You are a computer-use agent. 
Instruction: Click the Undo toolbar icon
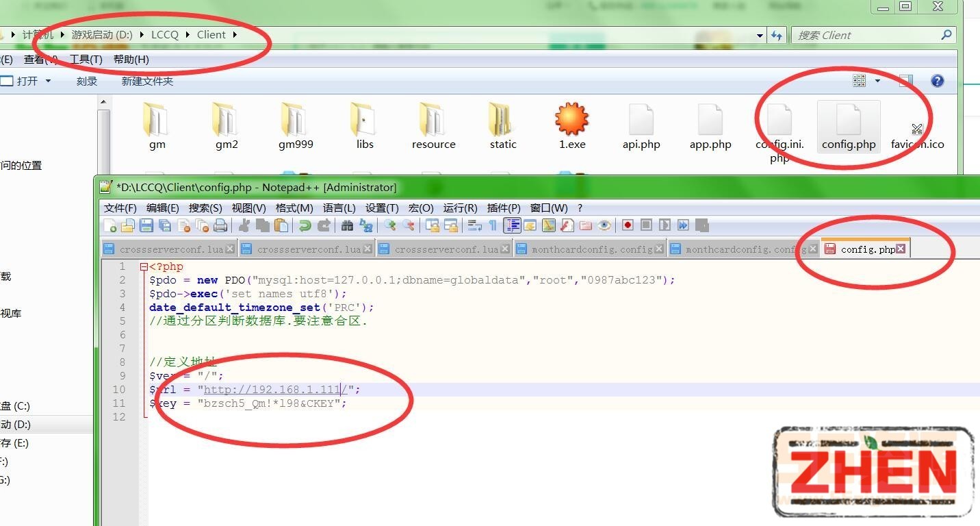pos(305,225)
